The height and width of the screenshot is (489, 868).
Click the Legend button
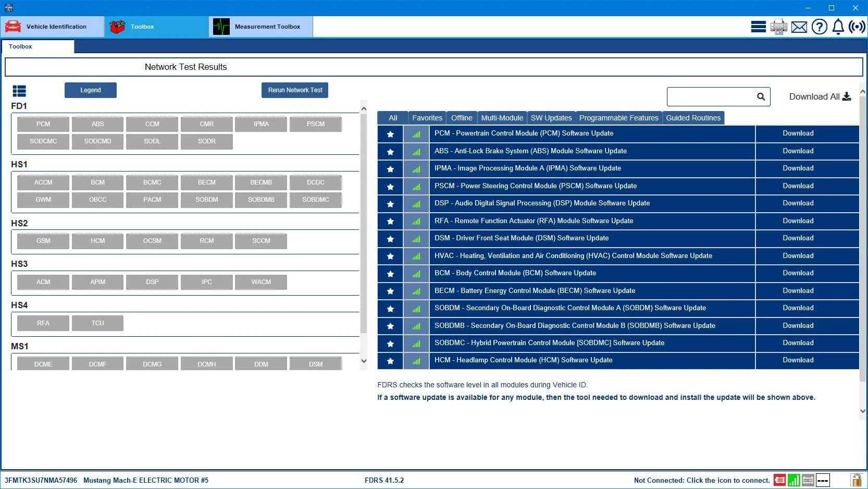(x=91, y=90)
